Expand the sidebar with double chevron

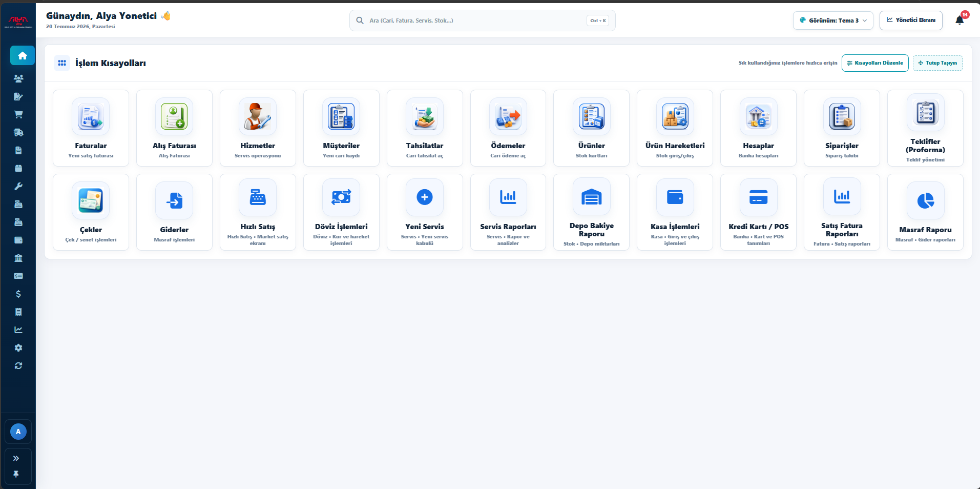click(x=16, y=458)
